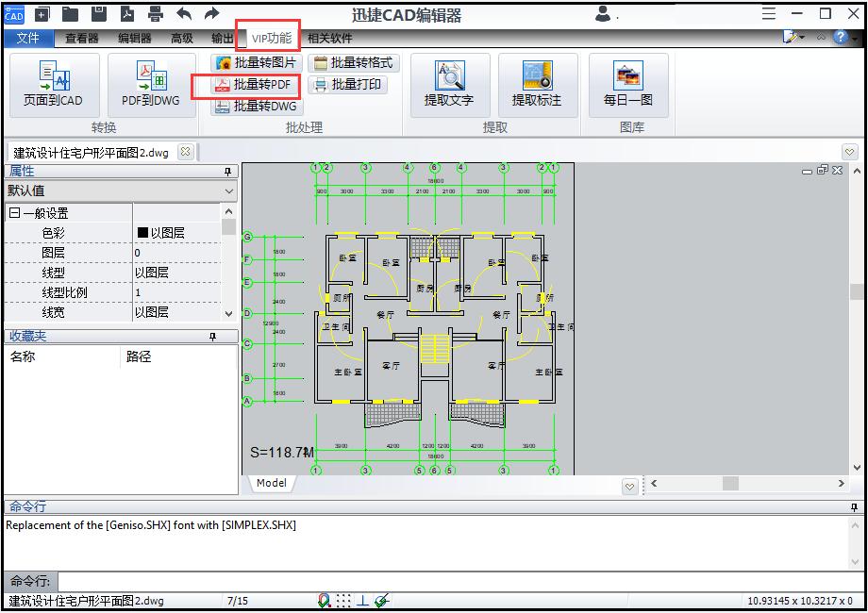Switch to the 编辑器 ribbon tab

(x=135, y=39)
